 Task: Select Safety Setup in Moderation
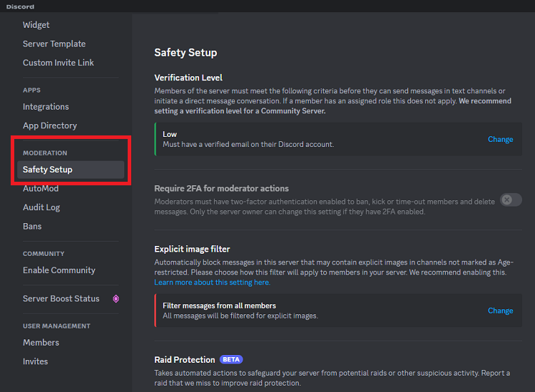click(71, 170)
